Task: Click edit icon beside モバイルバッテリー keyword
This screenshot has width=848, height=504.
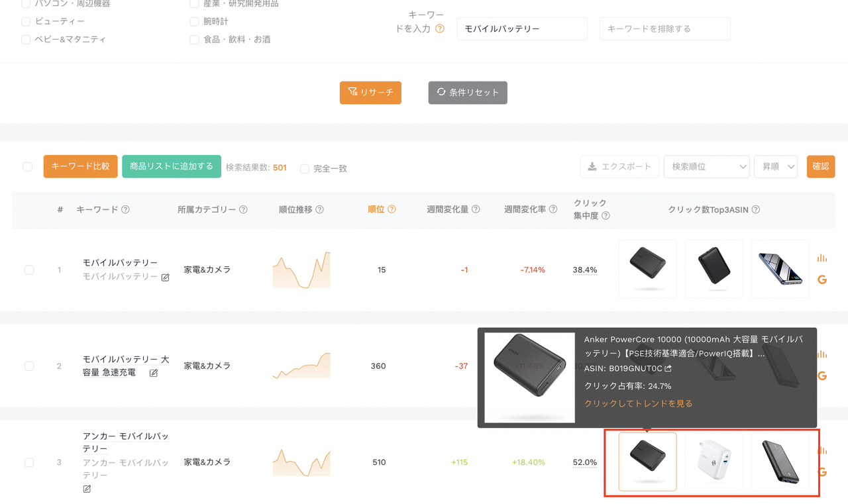Action: point(166,277)
